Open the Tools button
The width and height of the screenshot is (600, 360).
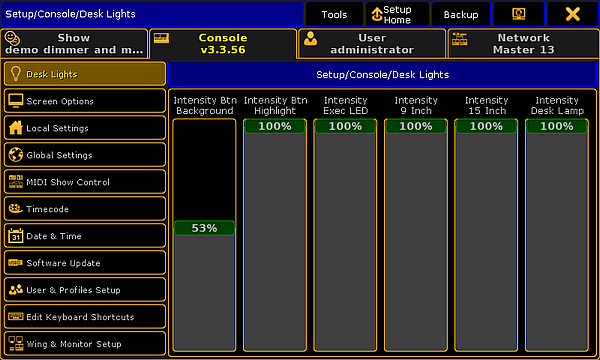coord(334,15)
